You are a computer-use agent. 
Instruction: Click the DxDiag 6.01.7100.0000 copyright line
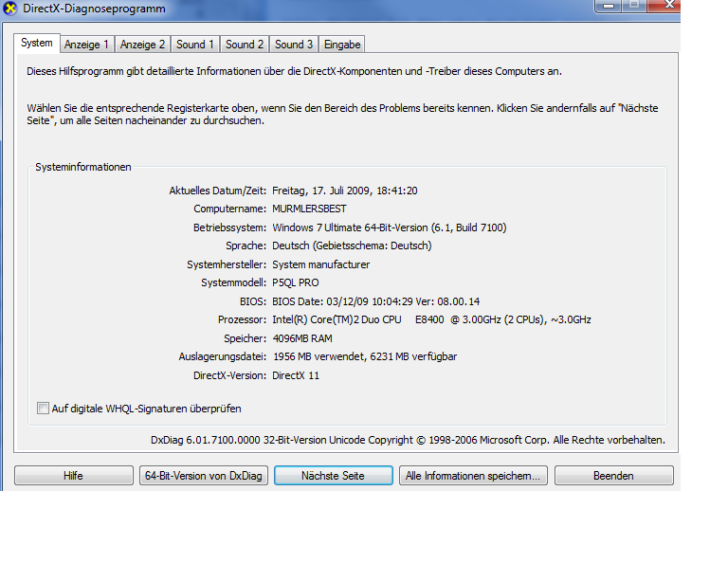click(x=408, y=440)
